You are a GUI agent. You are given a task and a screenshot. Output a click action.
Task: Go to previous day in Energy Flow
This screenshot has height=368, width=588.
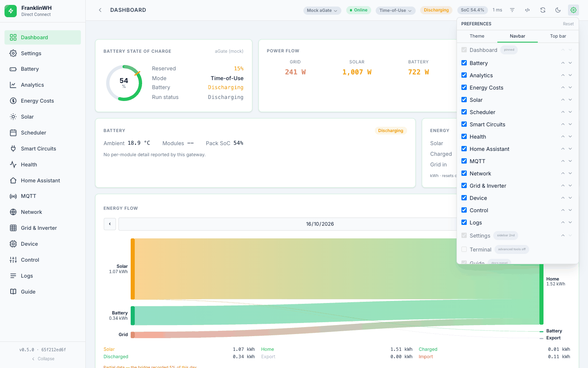point(110,224)
